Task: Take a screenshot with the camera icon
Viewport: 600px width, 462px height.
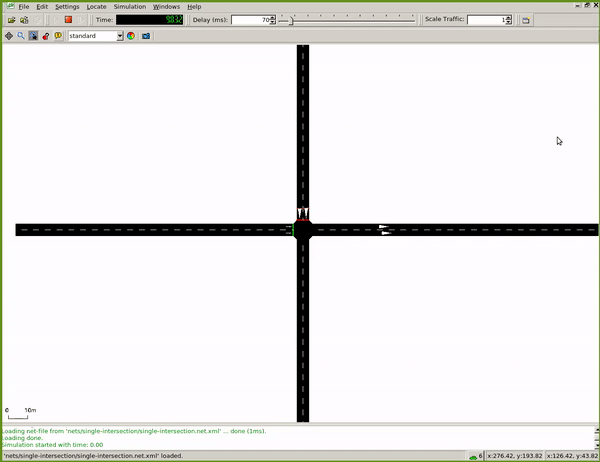Action: (146, 36)
